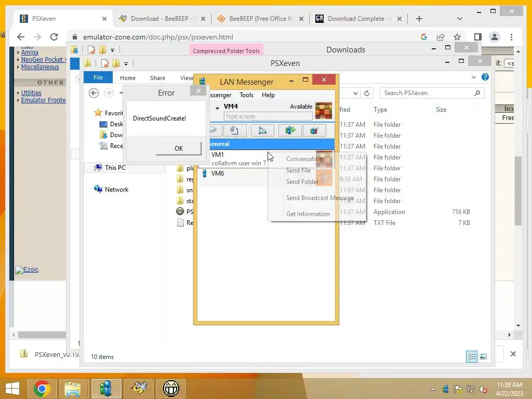Click the Utilities link on web page
Image resolution: width=532 pixels, height=399 pixels.
[31, 92]
